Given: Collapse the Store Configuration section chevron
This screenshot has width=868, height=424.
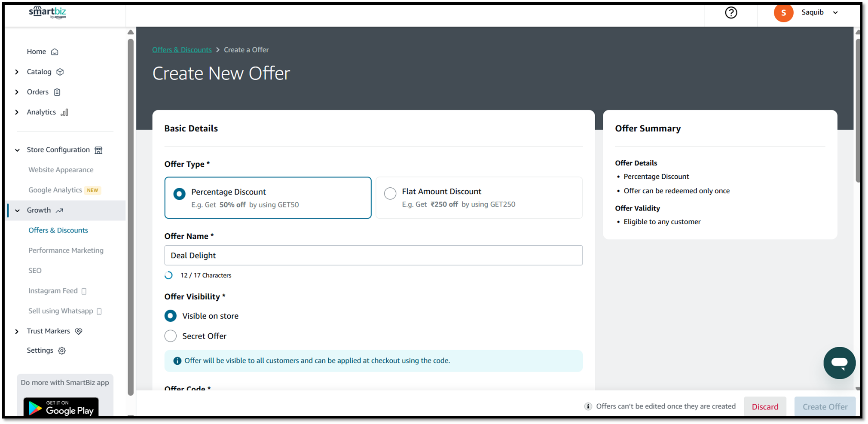Looking at the screenshot, I should pyautogui.click(x=17, y=150).
